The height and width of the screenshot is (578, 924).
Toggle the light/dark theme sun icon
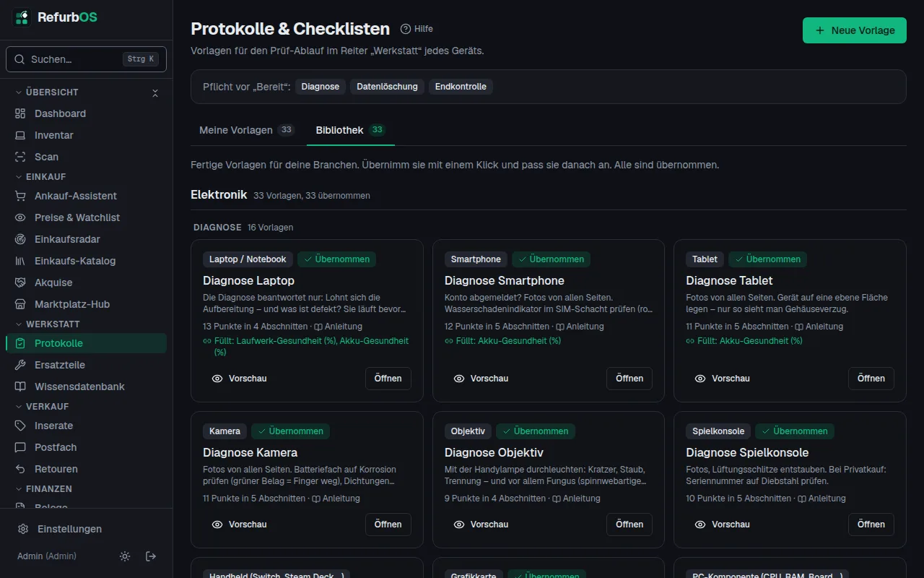(125, 556)
